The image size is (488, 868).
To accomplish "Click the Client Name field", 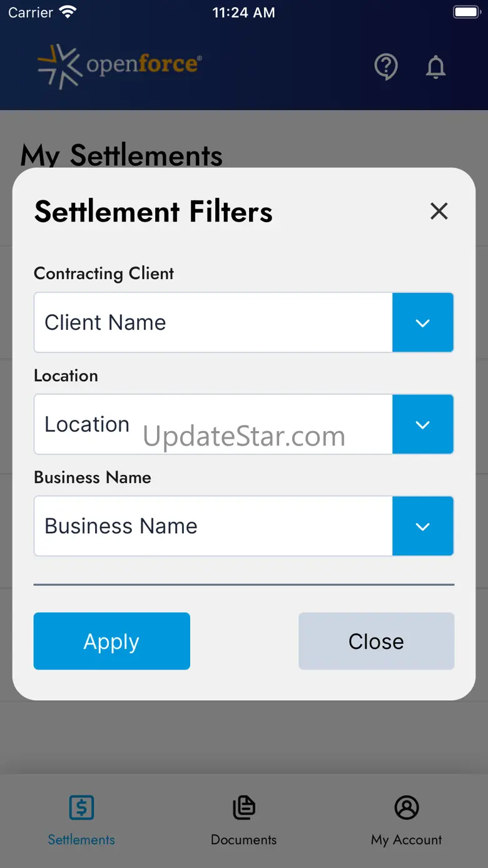I will click(x=213, y=322).
